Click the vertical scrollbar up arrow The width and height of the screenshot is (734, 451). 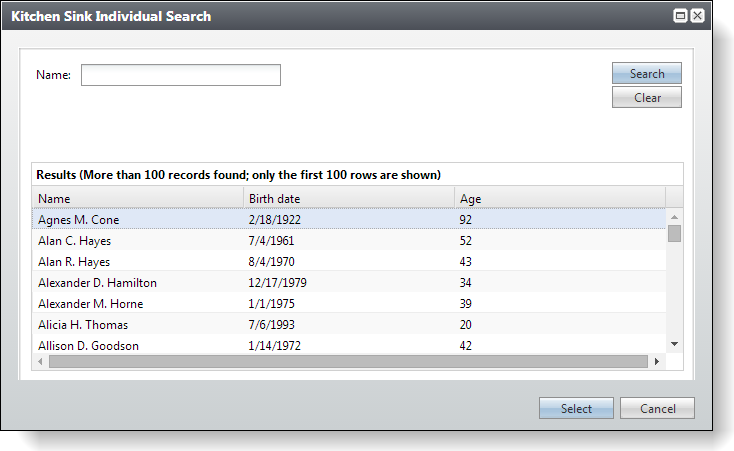point(675,217)
